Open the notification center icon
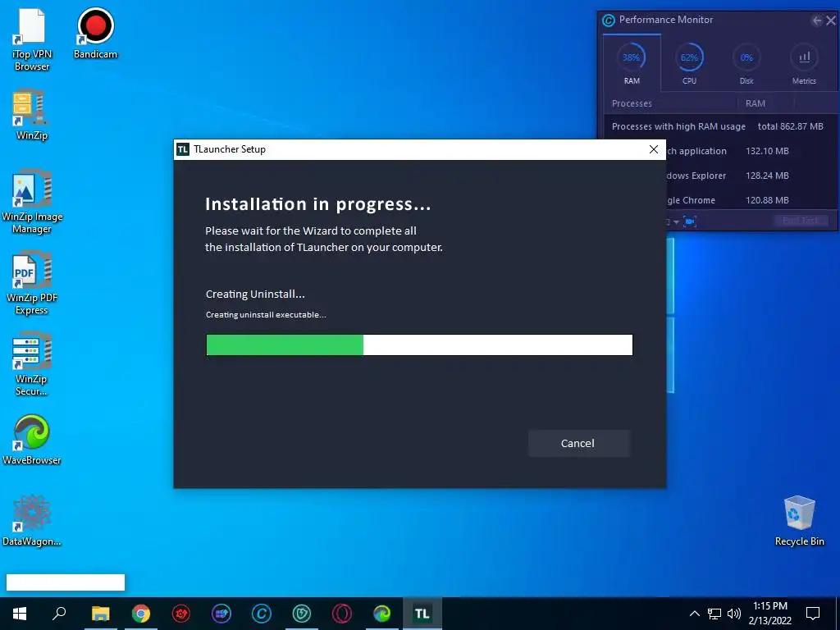The height and width of the screenshot is (630, 840). (x=813, y=614)
